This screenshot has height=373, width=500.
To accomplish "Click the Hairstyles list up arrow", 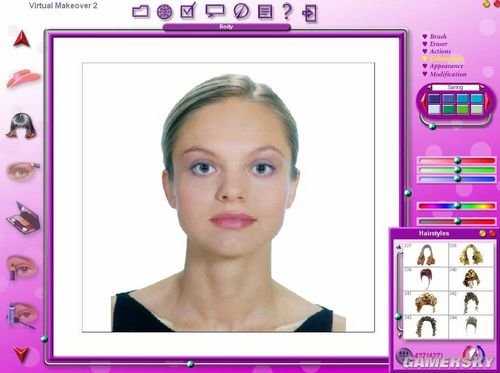I will tap(399, 247).
